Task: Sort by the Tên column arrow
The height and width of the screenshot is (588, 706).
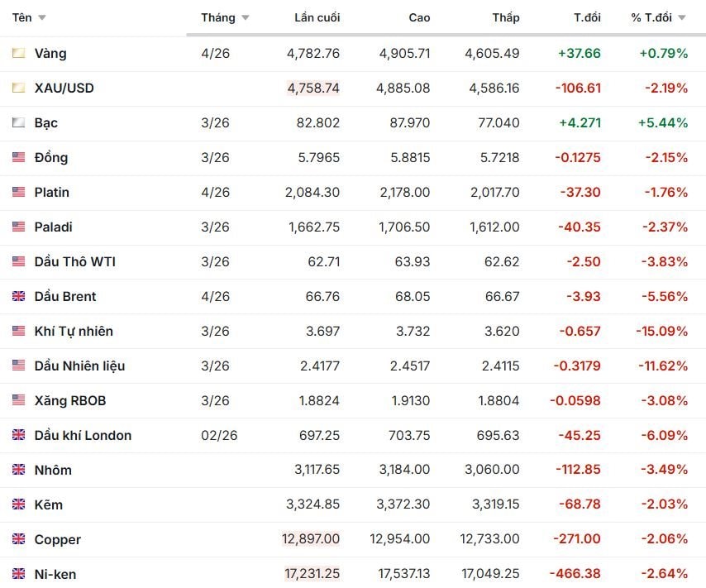Action: (x=42, y=18)
